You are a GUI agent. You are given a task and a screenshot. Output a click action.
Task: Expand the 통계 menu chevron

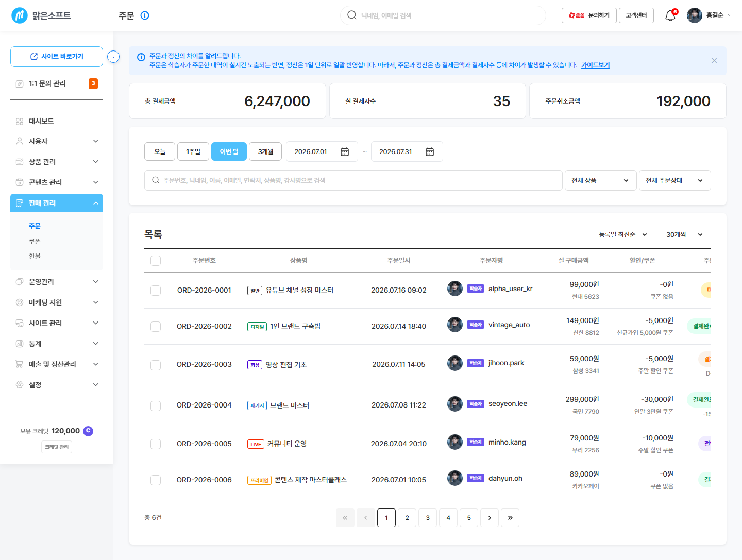point(95,344)
